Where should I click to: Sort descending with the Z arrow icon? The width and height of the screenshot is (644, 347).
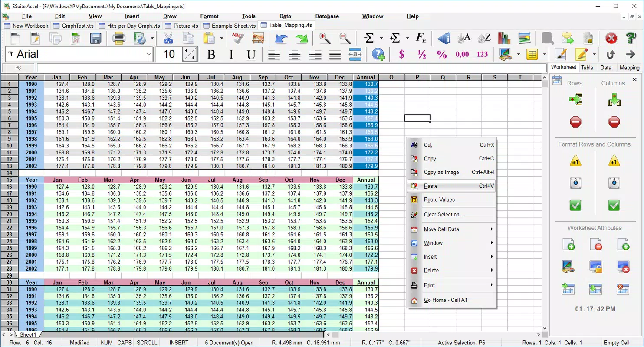484,39
